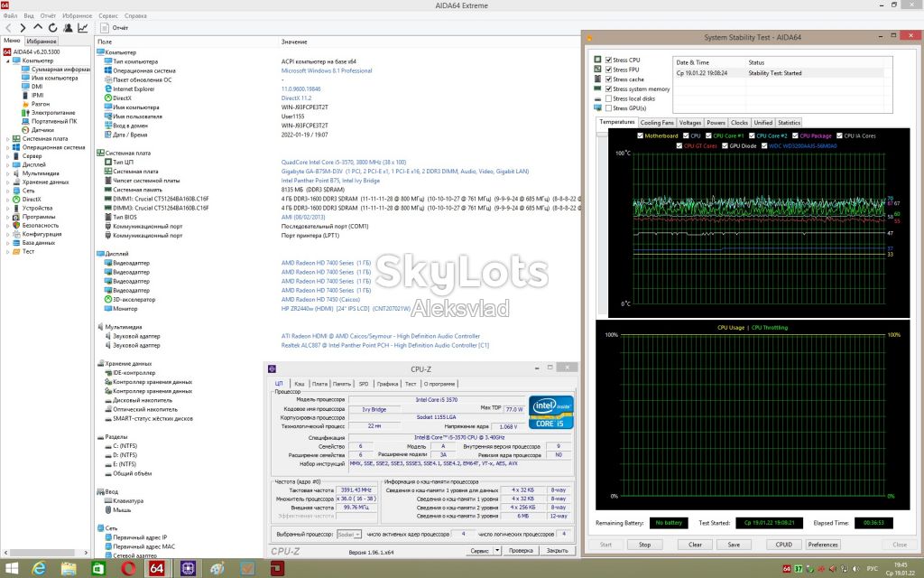Click Windows Start button on taskbar
924x578 pixels.
(x=11, y=569)
